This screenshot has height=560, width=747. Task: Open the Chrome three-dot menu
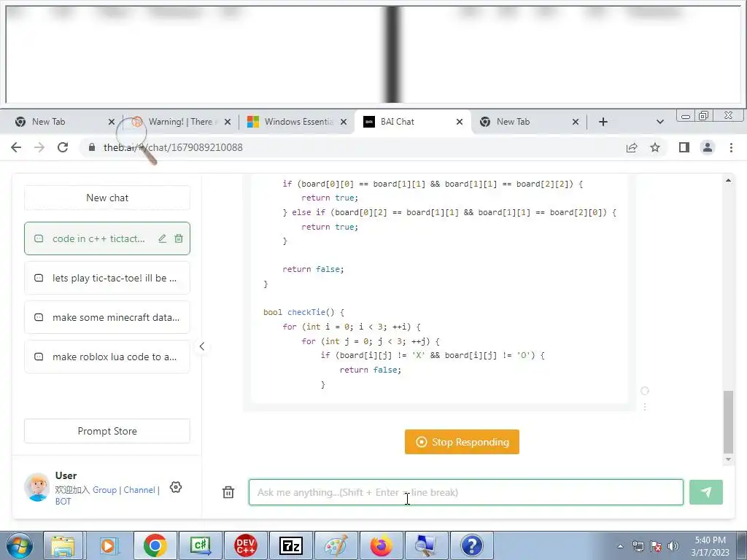(x=731, y=147)
